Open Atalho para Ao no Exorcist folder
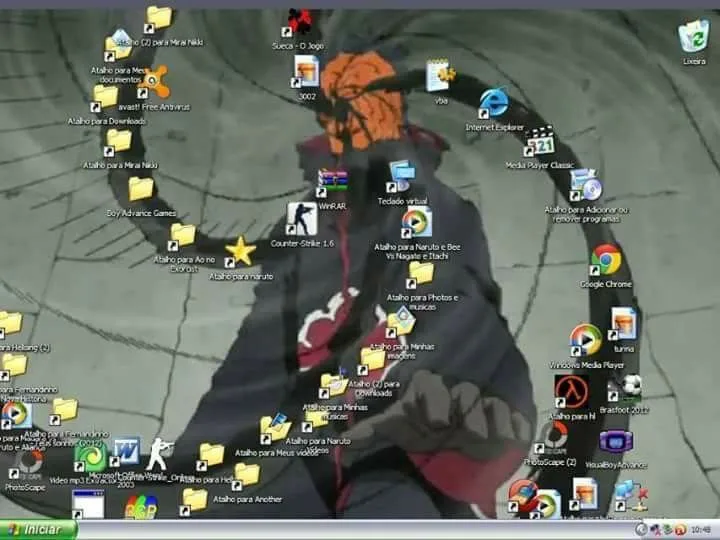This screenshot has width=720, height=540. (x=182, y=236)
